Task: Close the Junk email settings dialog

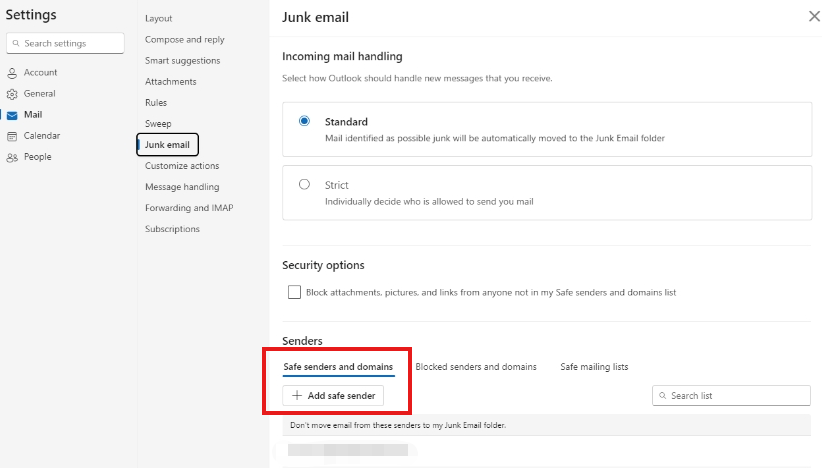Action: pos(814,17)
